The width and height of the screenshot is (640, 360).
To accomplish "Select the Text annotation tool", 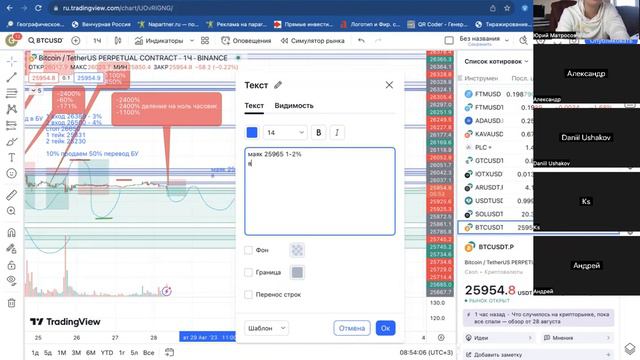I will pyautogui.click(x=11, y=158).
